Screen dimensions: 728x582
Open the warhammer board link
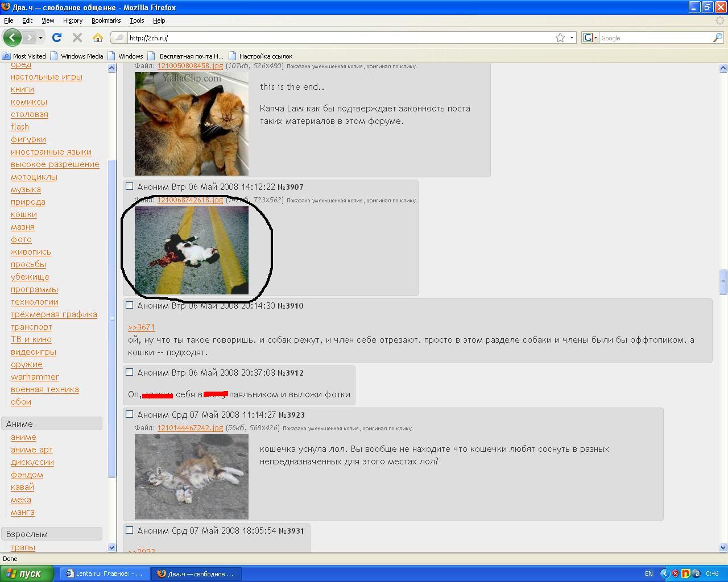35,377
